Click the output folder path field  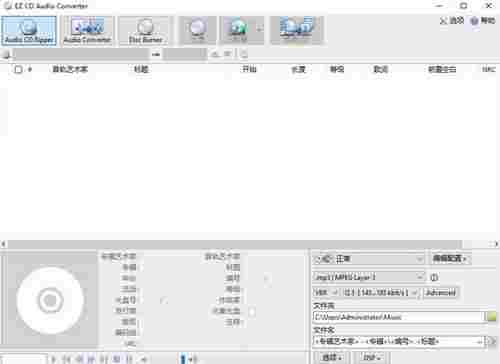(399, 317)
